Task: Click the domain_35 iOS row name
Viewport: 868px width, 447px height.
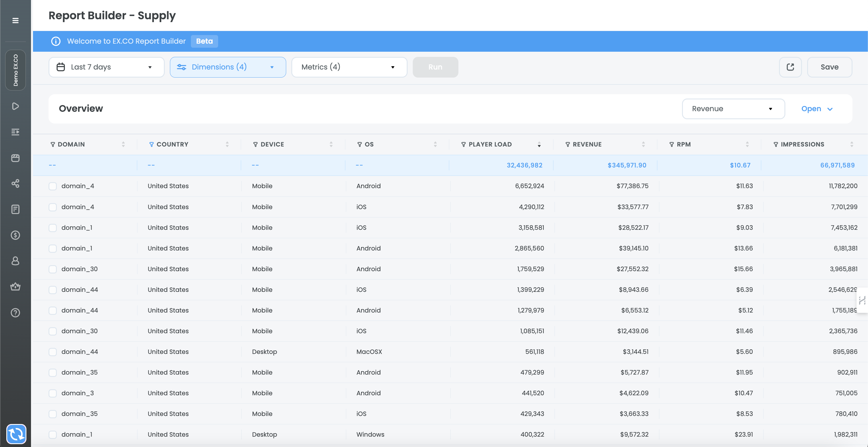Action: pos(80,414)
